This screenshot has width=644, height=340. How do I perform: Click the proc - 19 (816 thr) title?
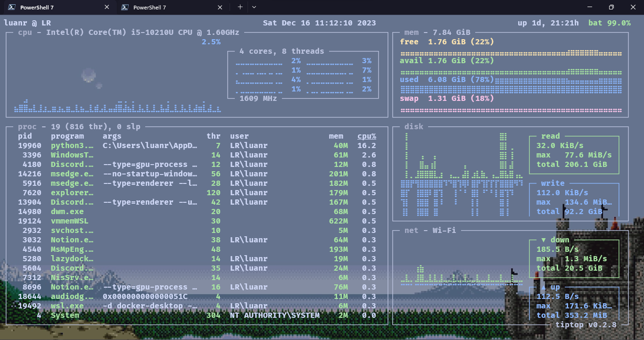tap(79, 127)
